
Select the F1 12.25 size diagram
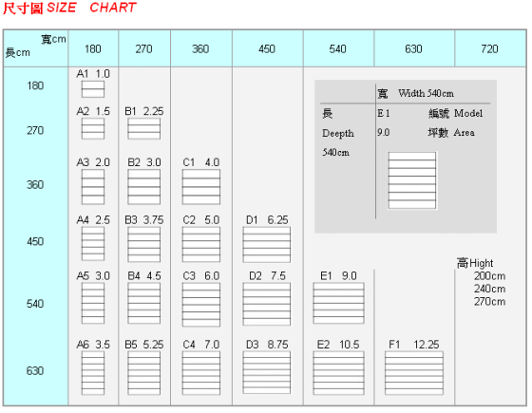(x=414, y=373)
